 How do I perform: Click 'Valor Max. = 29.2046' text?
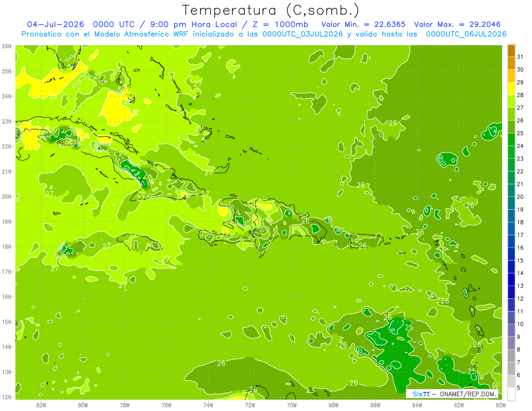tap(457, 24)
